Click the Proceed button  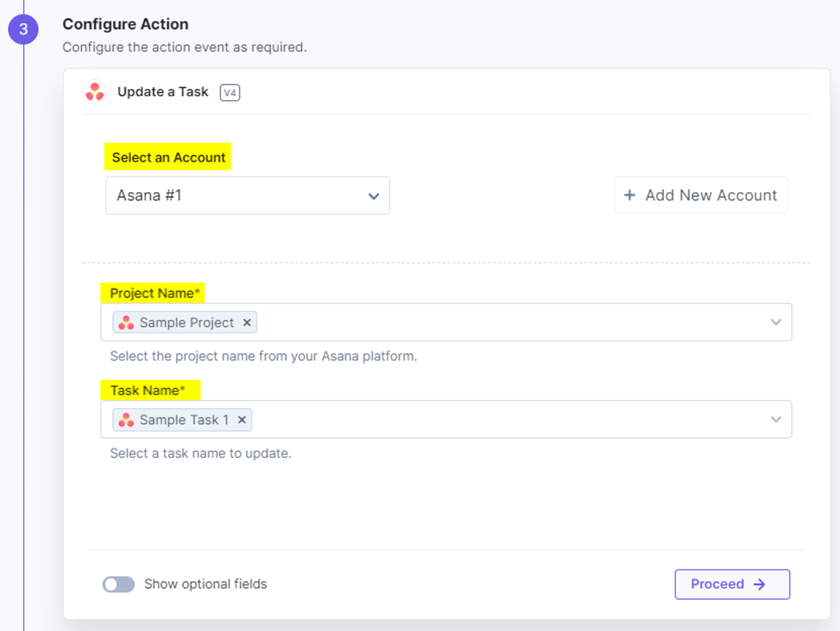click(732, 584)
